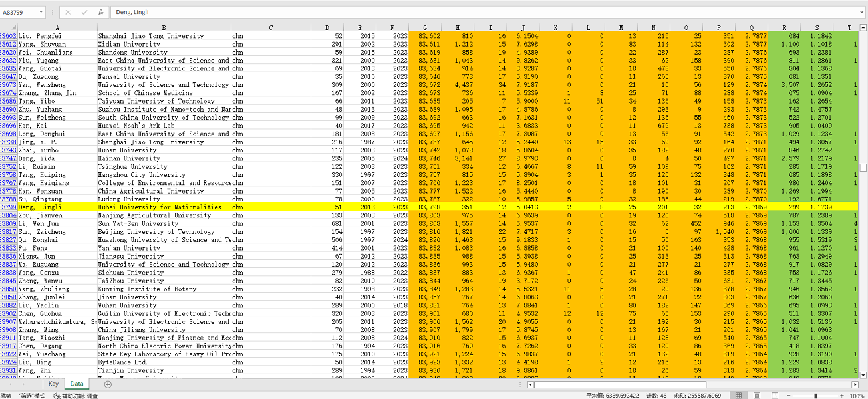This screenshot has width=868, height=399.
Task: Expand the formula bar with right-side chevron
Action: (x=861, y=12)
